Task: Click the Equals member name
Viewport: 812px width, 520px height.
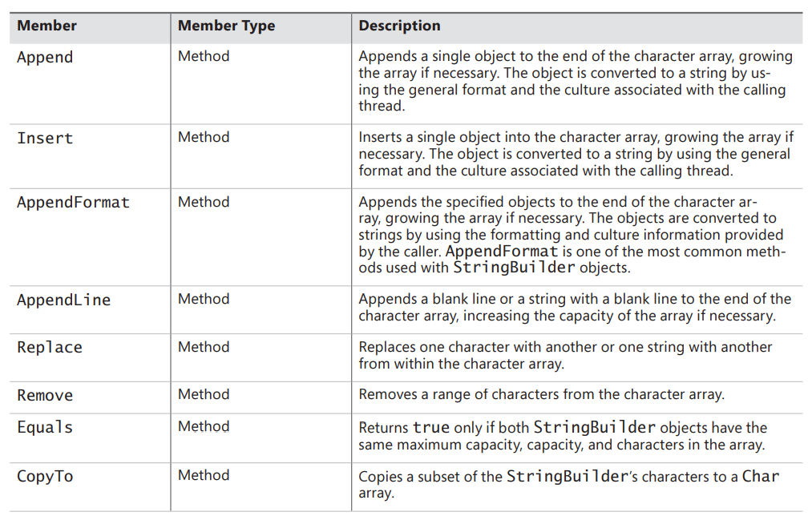Action: pyautogui.click(x=45, y=427)
